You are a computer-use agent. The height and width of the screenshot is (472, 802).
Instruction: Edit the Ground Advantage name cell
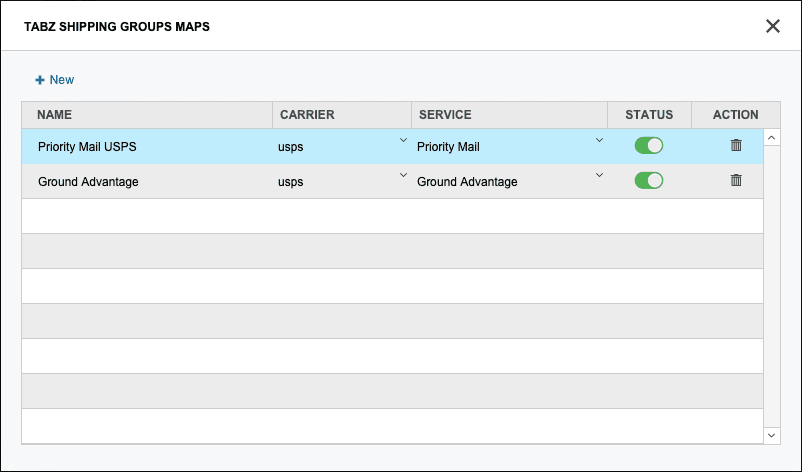point(88,182)
